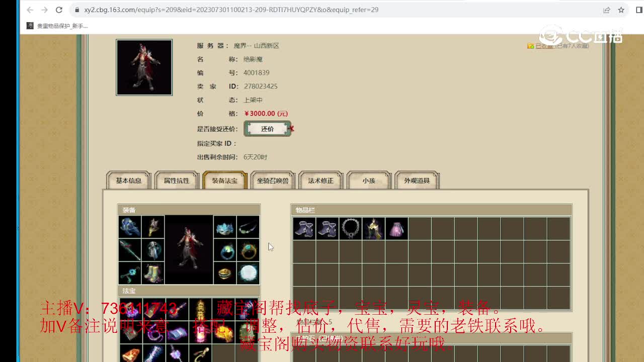
Task: Click the necklace item in the 物品栏 grid
Action: pos(351,228)
